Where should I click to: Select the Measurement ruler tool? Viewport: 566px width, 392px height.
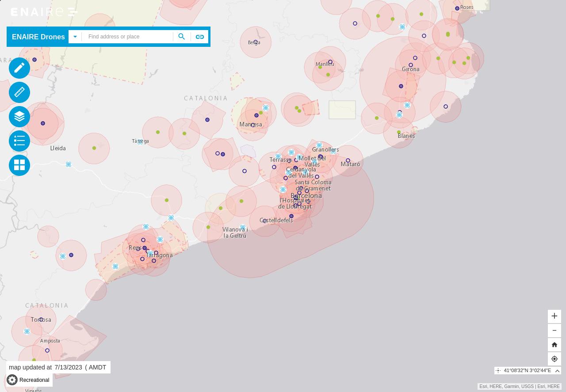(x=19, y=92)
